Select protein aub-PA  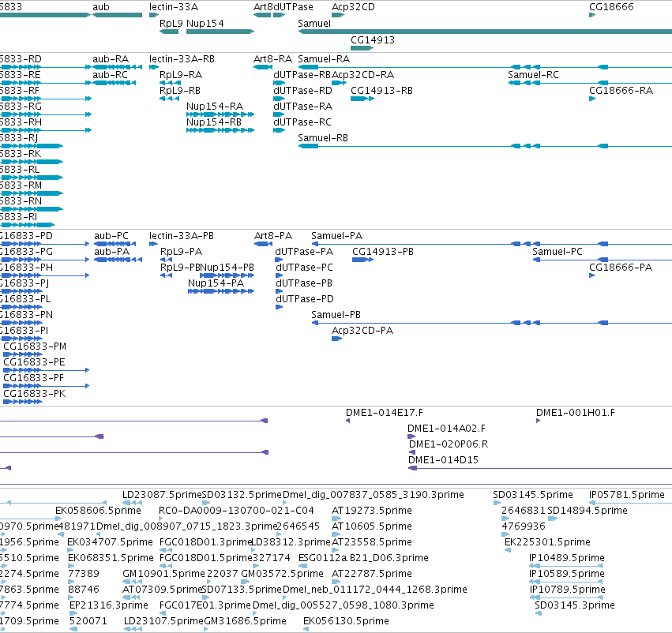(112, 252)
